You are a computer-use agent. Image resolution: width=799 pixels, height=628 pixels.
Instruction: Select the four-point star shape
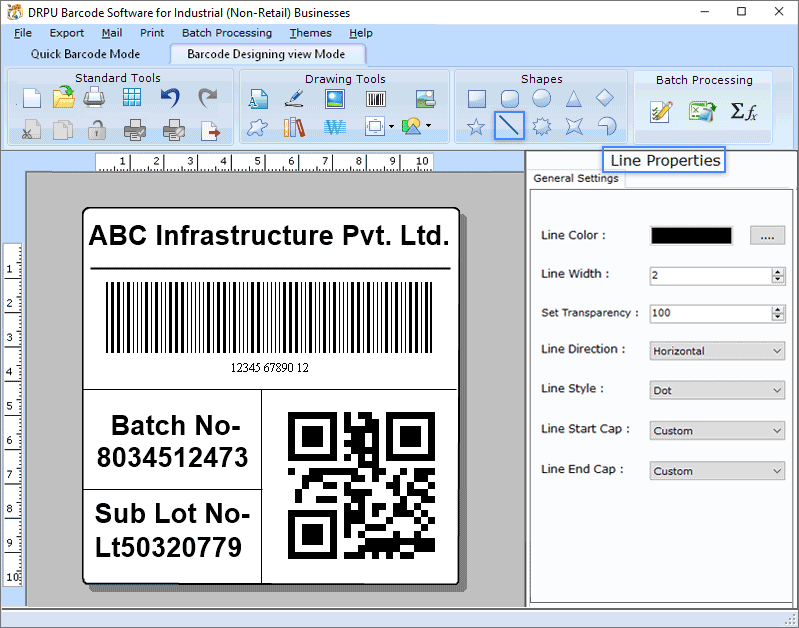574,126
